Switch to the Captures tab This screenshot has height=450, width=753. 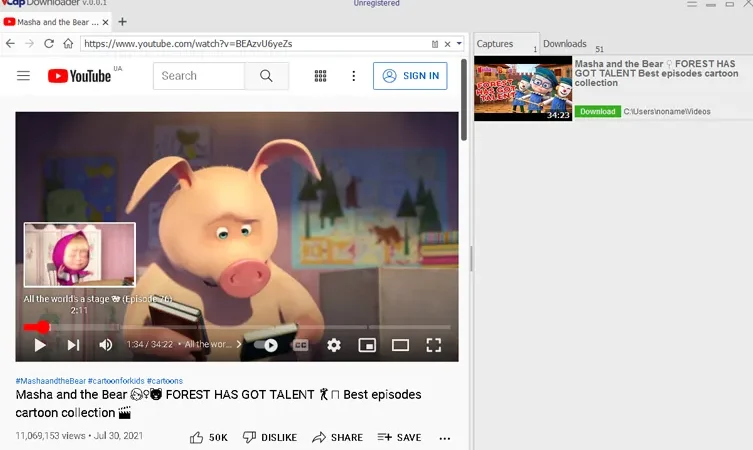tap(495, 44)
